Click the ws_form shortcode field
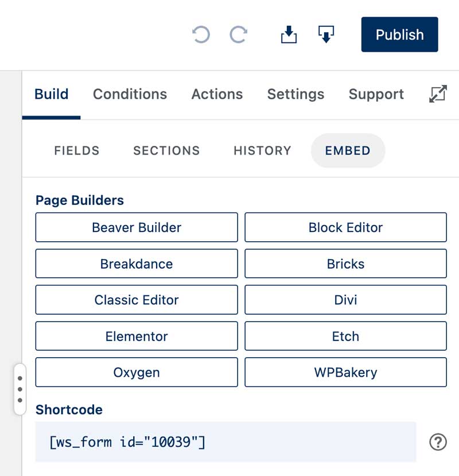This screenshot has width=459, height=476. (225, 442)
